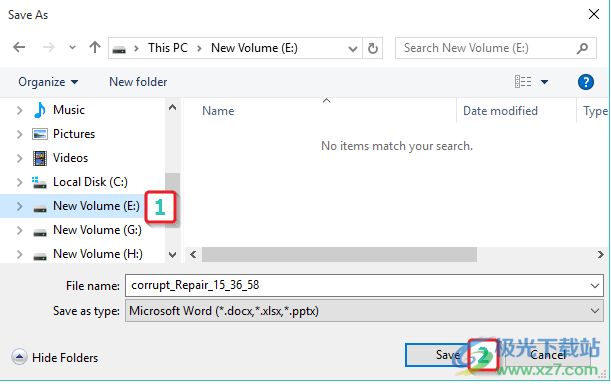The image size is (611, 386).
Task: Expand the Pictures tree node
Action: point(19,135)
